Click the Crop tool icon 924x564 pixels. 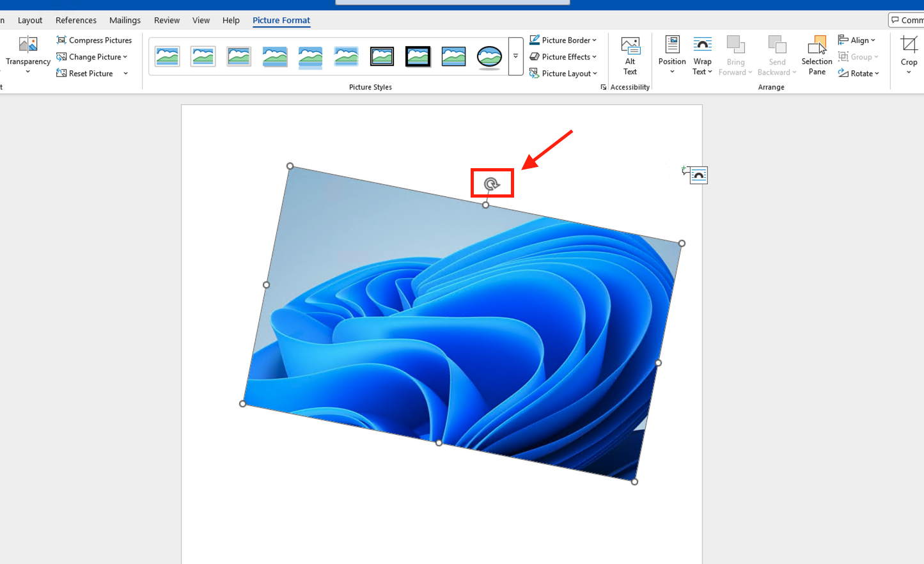pyautogui.click(x=909, y=45)
